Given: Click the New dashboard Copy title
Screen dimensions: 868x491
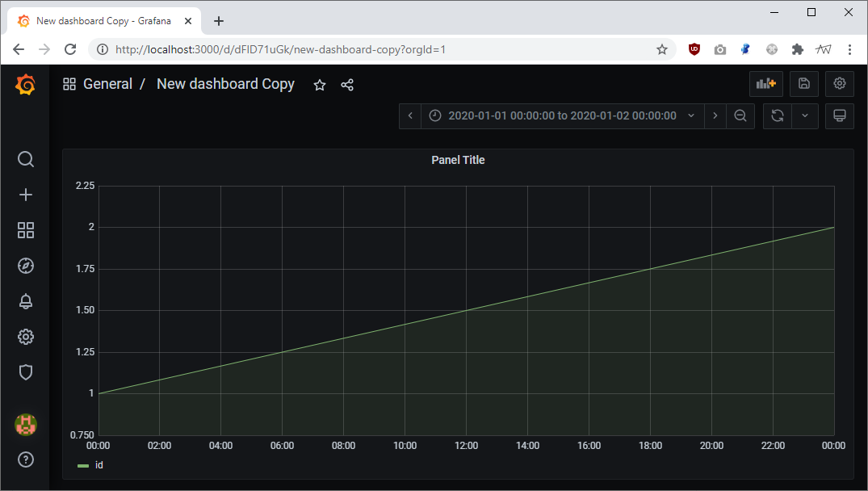Looking at the screenshot, I should pos(225,84).
